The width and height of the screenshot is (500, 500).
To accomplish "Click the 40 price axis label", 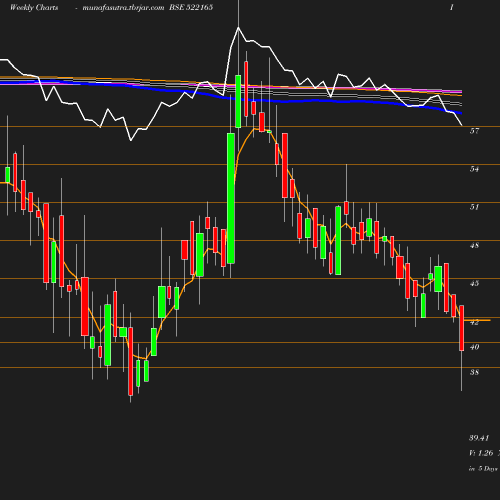I will pos(474,347).
